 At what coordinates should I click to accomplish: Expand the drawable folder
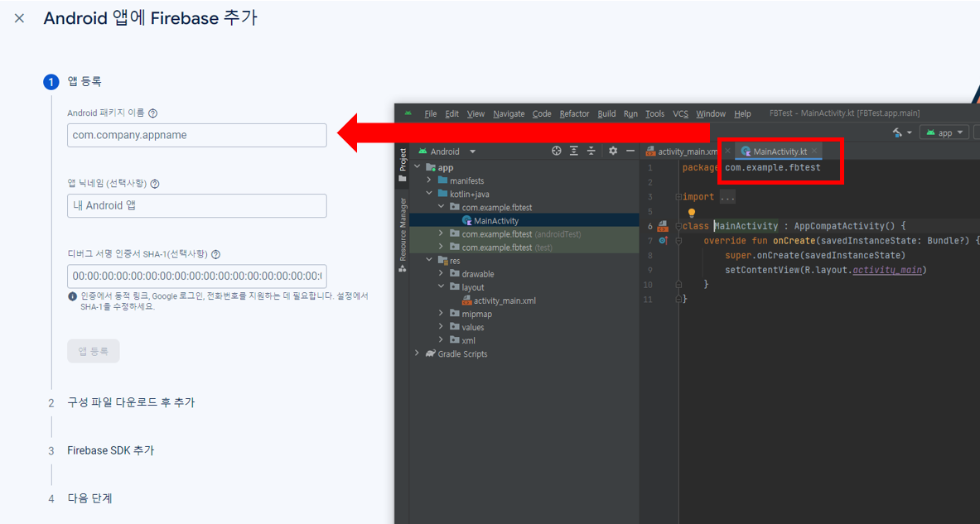(441, 273)
